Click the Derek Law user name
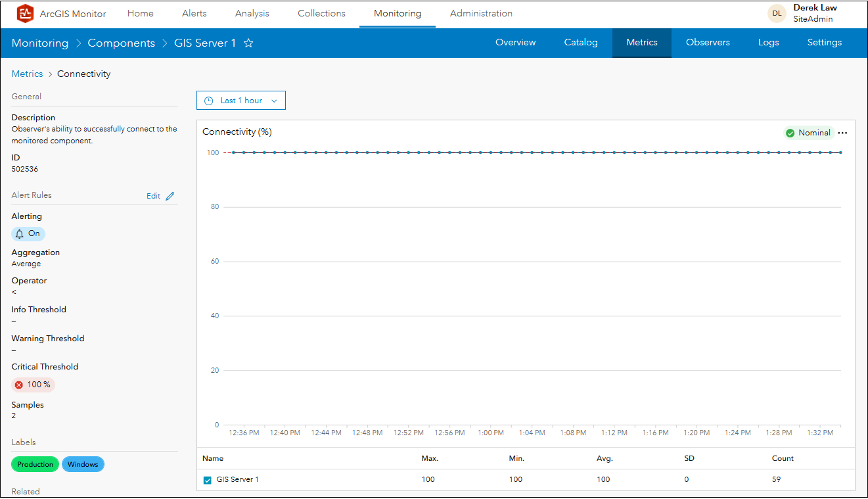The height and width of the screenshot is (499, 868). point(815,8)
